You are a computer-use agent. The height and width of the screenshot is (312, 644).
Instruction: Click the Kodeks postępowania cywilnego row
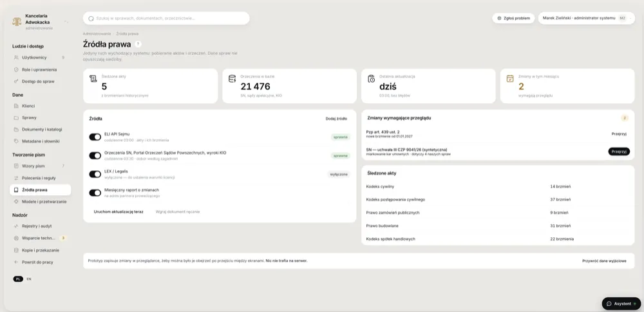(498, 200)
